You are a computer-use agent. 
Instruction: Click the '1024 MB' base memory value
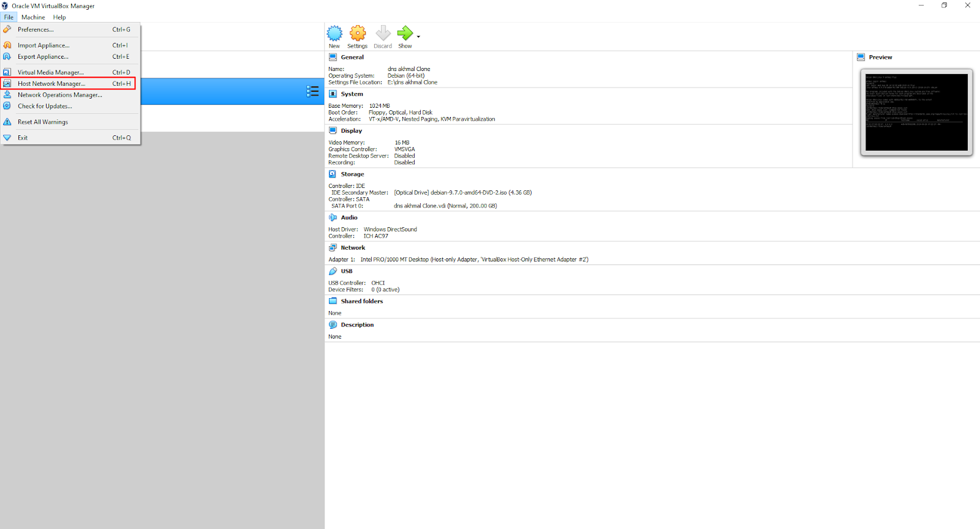tap(379, 106)
